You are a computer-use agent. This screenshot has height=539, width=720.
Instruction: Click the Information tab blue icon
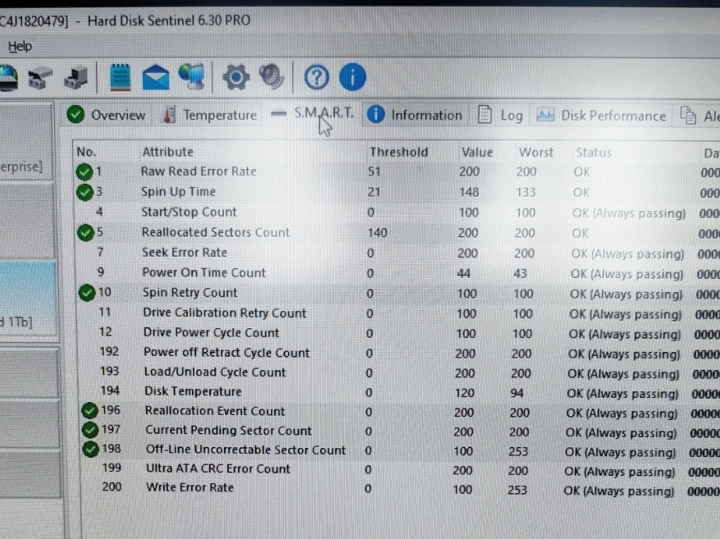pos(376,114)
